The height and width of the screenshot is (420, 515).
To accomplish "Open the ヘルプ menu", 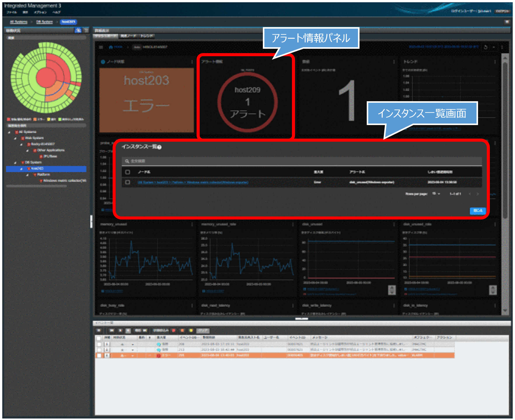I will tap(56, 12).
